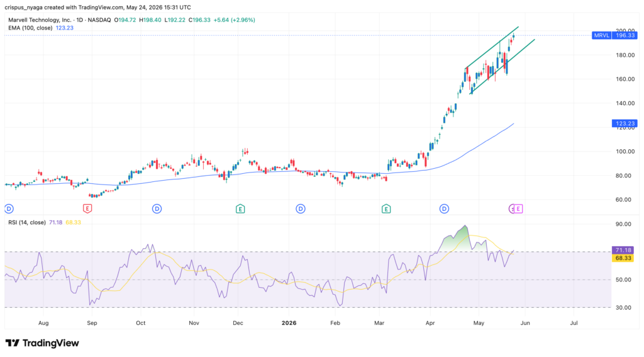Click the blue MRVL symbol price label
Image resolution: width=644 pixels, height=357 pixels.
coord(602,35)
